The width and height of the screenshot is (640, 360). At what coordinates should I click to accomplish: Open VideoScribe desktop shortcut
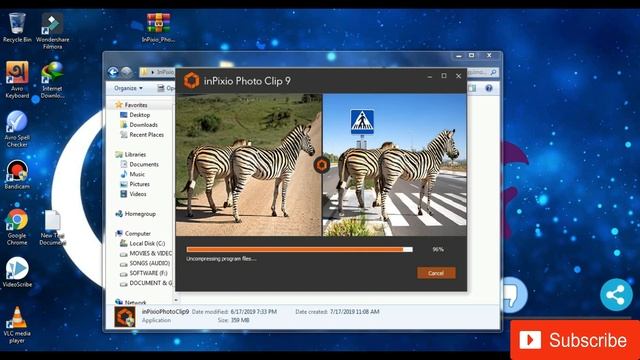(x=17, y=272)
